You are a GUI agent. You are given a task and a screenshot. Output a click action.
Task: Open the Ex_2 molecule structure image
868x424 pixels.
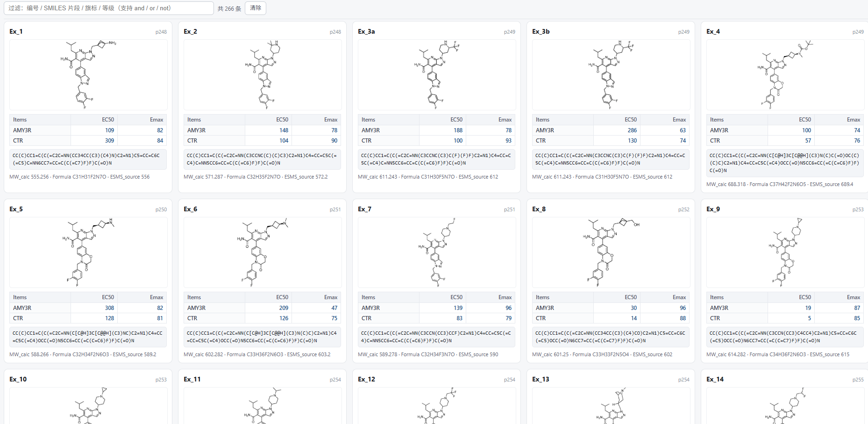pyautogui.click(x=263, y=75)
